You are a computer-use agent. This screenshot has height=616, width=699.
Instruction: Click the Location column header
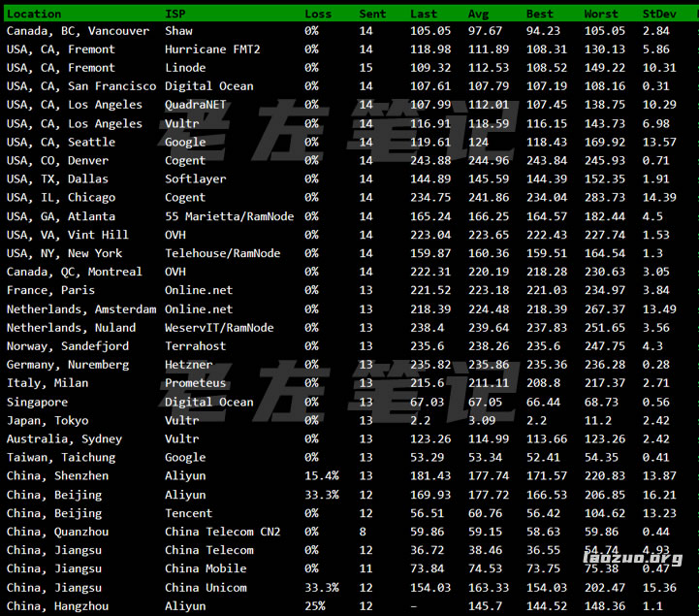click(x=34, y=14)
